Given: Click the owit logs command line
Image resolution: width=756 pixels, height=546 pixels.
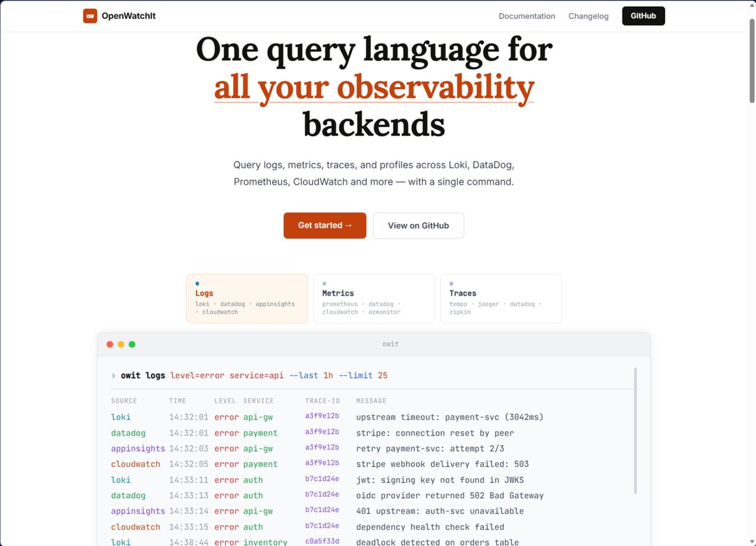Looking at the screenshot, I should click(x=249, y=375).
